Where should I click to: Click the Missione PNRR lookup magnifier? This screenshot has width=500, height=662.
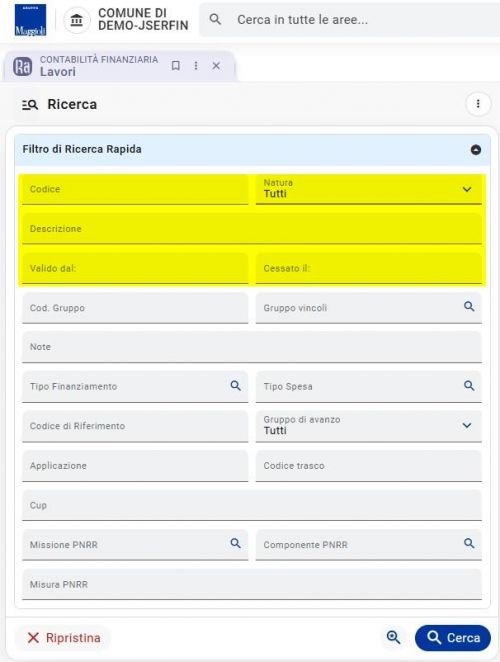[236, 543]
